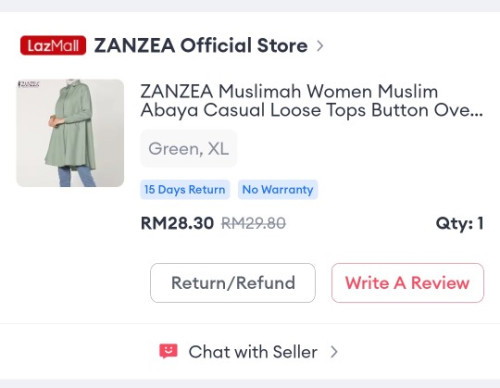
Task: Click the crossed-out RM29.80 original price
Action: pyautogui.click(x=254, y=223)
